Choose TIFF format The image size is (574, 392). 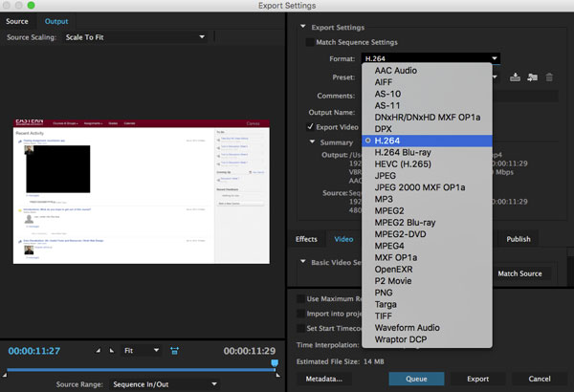tap(427, 316)
